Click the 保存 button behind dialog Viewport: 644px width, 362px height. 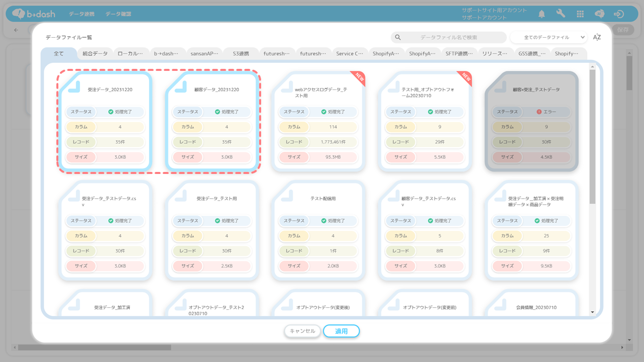click(622, 30)
